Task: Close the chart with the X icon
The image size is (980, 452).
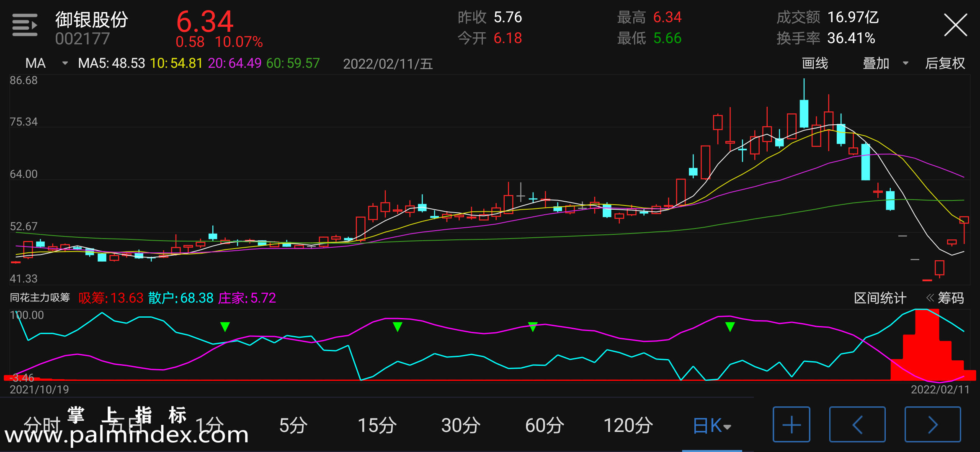Action: tap(956, 25)
